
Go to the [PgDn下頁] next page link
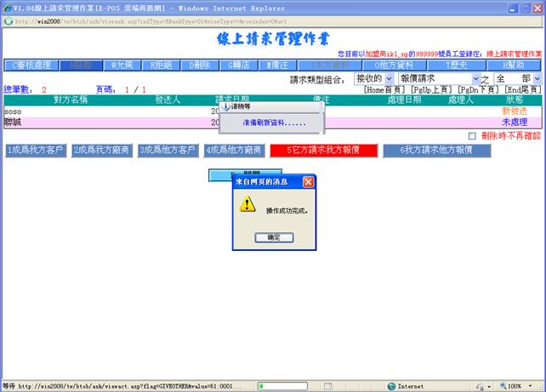click(481, 89)
